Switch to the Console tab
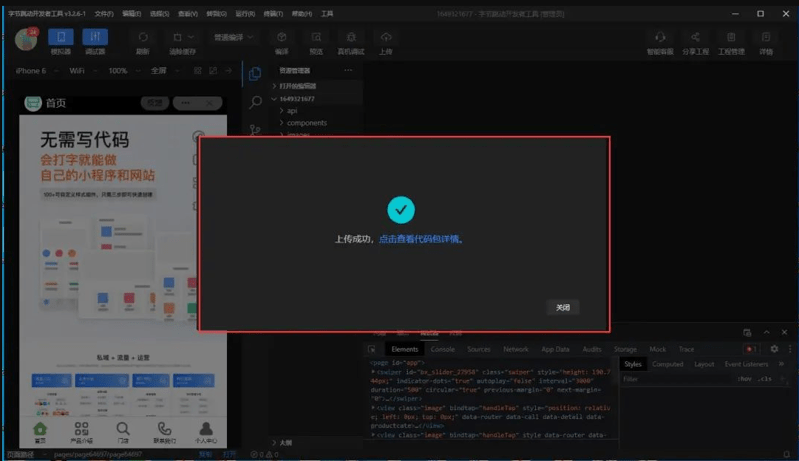The height and width of the screenshot is (461, 799). pyautogui.click(x=442, y=349)
